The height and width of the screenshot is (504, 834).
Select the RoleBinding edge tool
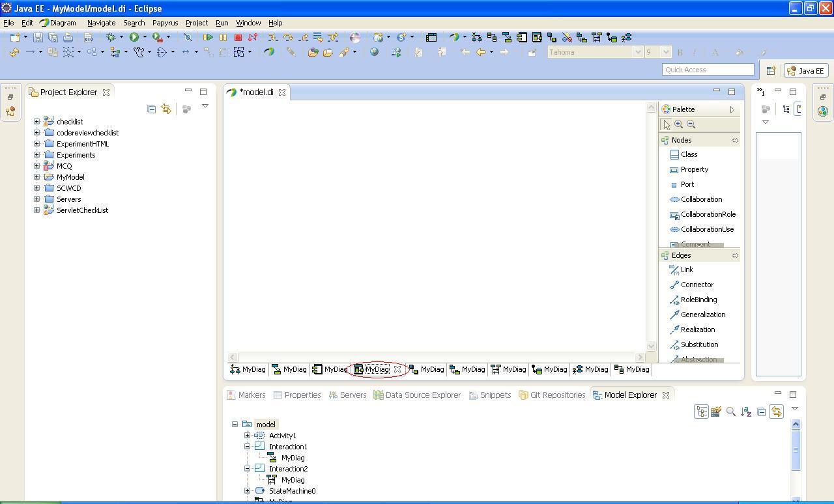[693, 300]
